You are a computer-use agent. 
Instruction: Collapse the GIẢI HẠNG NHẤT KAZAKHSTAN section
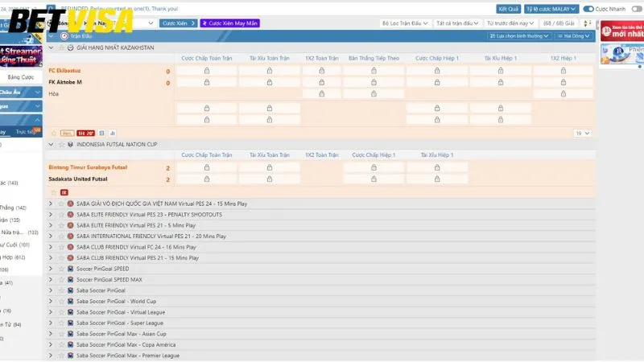51,47
